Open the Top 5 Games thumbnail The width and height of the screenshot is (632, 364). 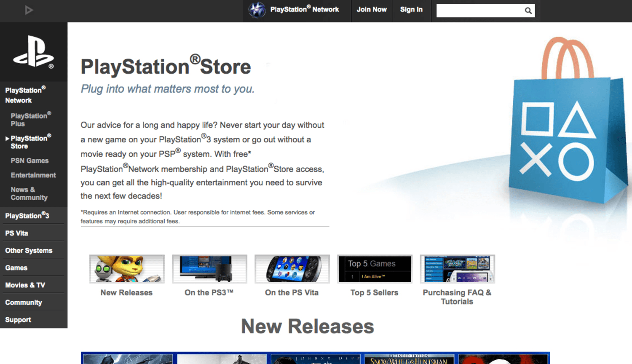click(x=375, y=269)
